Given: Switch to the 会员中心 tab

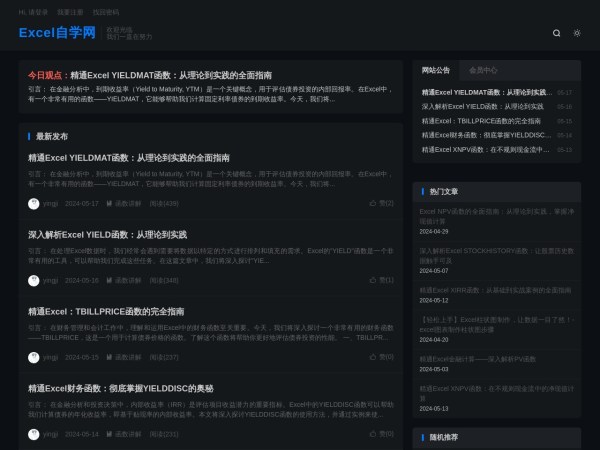Looking at the screenshot, I should point(484,70).
